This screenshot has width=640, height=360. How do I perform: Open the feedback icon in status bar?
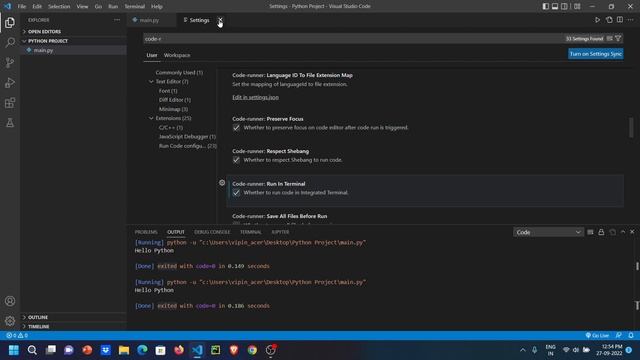pos(619,335)
